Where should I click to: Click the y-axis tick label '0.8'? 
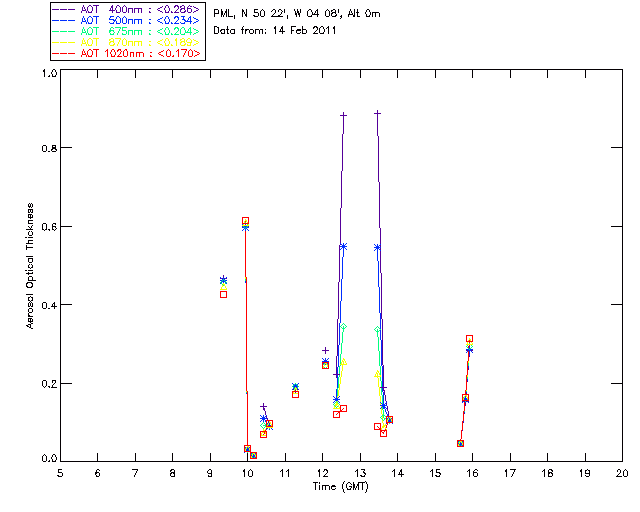[x=49, y=148]
